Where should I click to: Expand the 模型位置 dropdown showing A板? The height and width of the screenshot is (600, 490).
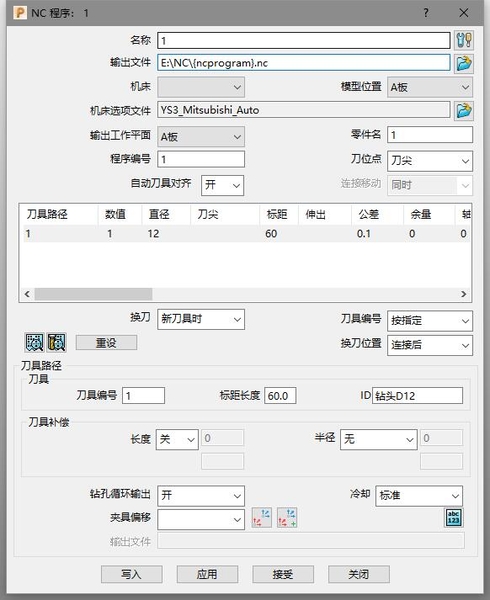pos(430,87)
